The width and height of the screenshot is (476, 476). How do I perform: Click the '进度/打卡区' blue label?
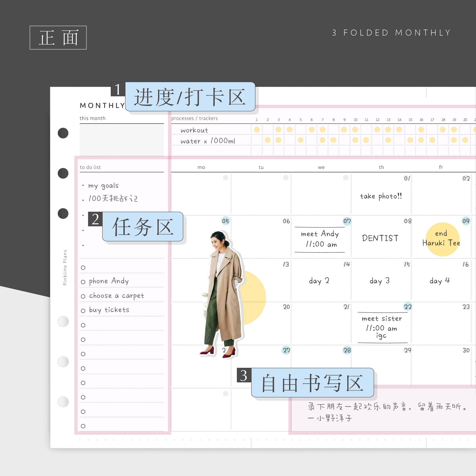coord(190,97)
